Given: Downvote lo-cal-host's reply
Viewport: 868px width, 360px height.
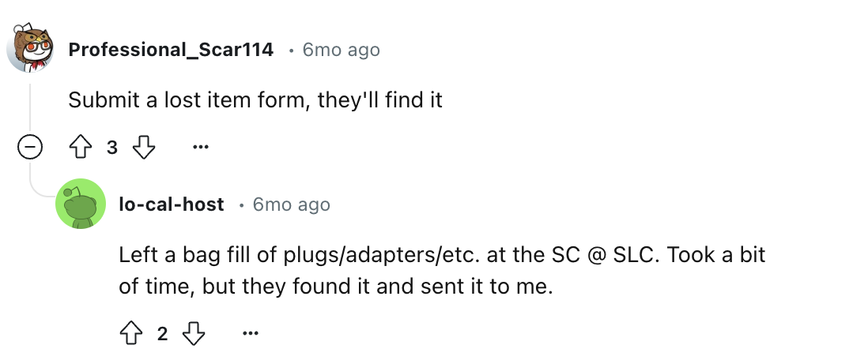Looking at the screenshot, I should [x=194, y=333].
